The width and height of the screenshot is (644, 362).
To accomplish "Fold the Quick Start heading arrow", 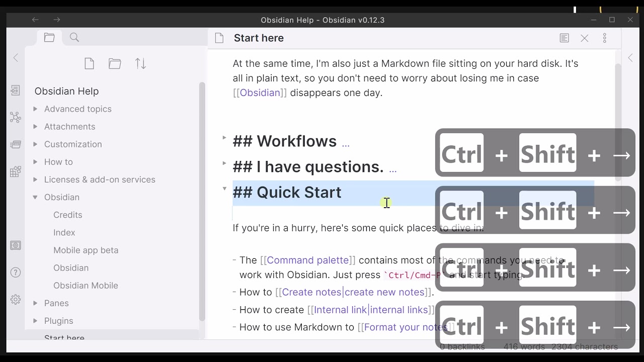I will point(224,189).
